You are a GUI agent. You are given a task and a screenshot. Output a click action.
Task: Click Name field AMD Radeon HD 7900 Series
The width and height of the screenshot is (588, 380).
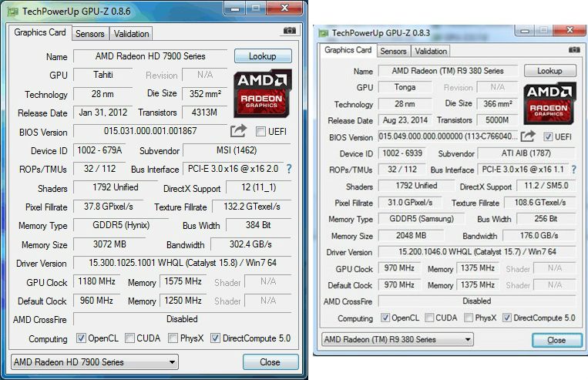point(150,56)
